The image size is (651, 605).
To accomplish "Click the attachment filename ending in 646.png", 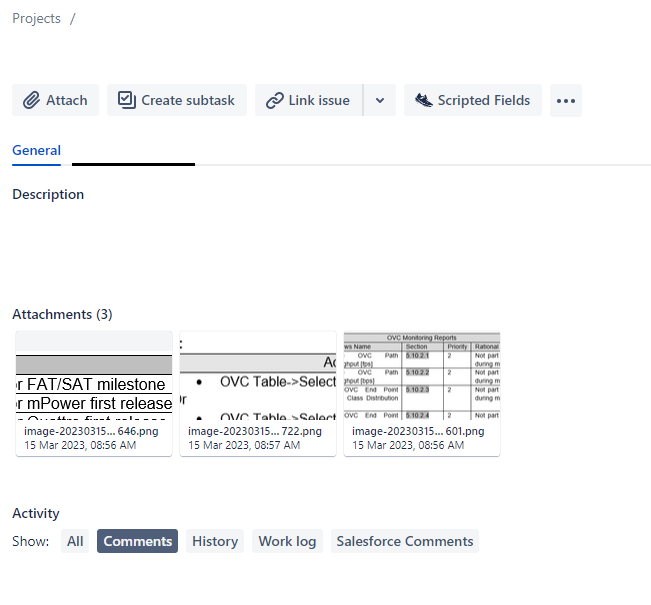I will 76,431.
